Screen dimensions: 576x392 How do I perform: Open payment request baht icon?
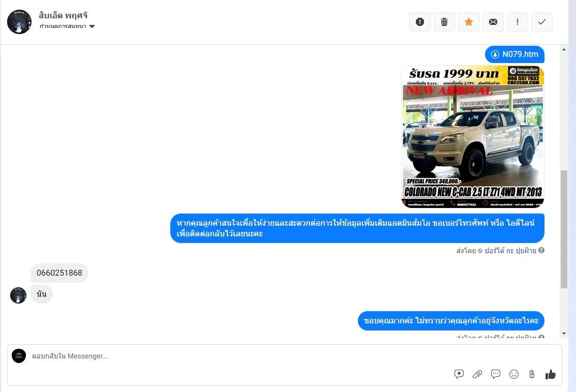[532, 374]
